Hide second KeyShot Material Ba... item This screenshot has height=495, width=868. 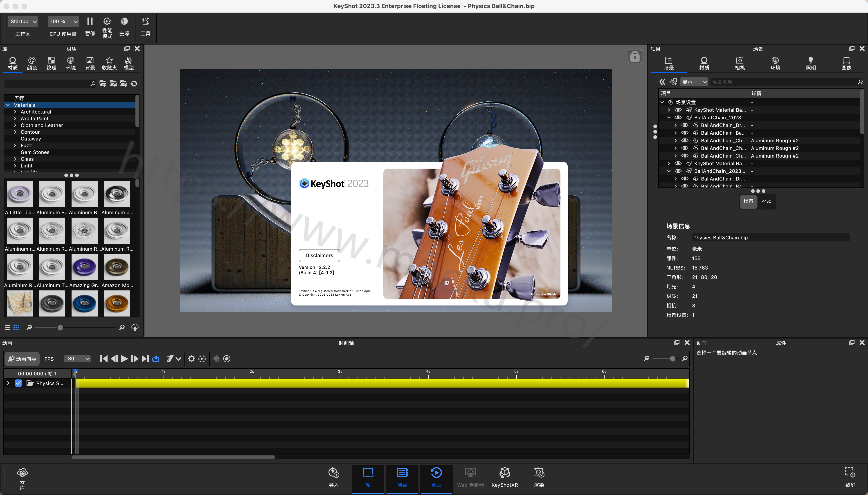(678, 163)
